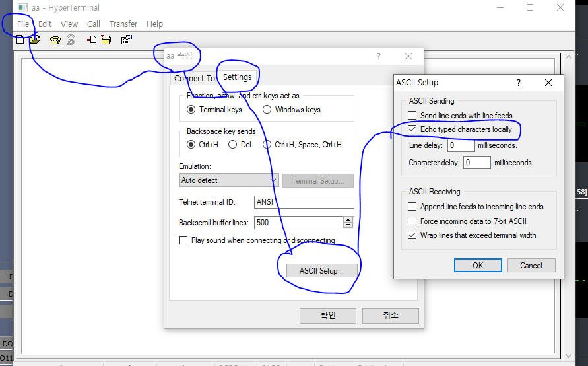
Task: Click the question mark help in ASCII Setup
Action: pos(519,83)
